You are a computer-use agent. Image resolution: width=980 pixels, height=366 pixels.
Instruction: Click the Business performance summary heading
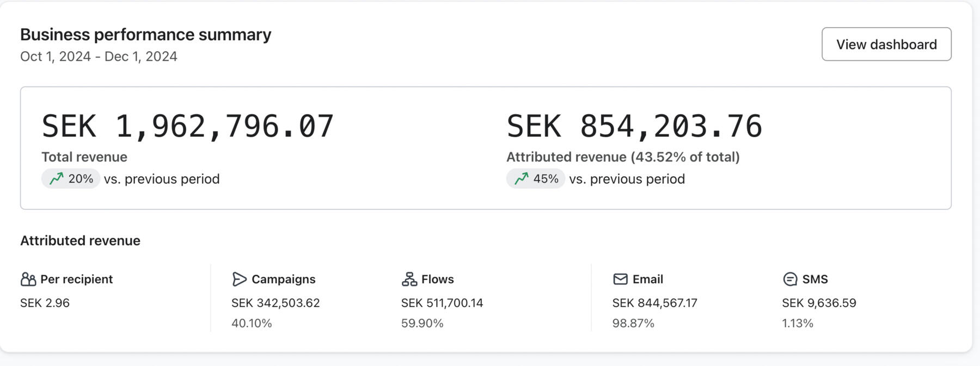point(145,35)
